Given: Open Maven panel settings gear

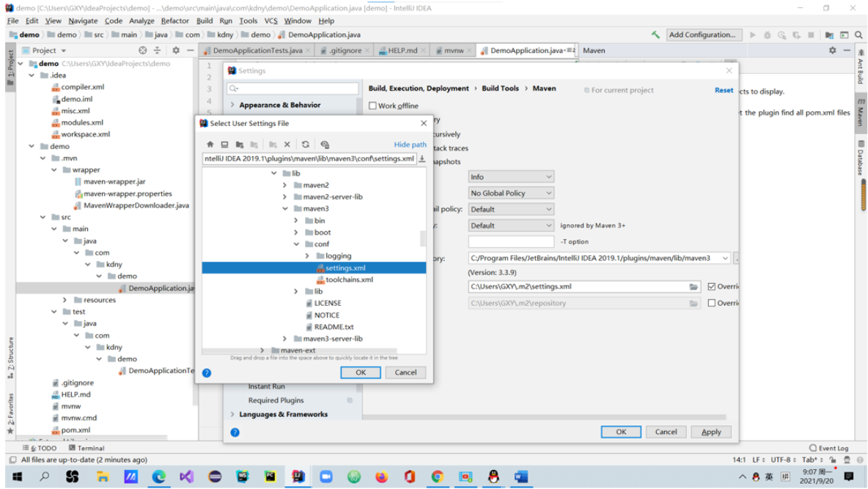Looking at the screenshot, I should pos(833,50).
